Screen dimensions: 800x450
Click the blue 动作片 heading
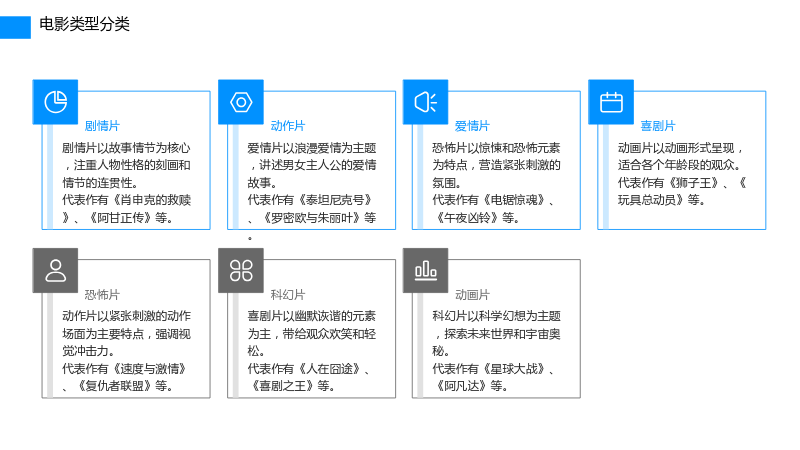click(x=288, y=126)
